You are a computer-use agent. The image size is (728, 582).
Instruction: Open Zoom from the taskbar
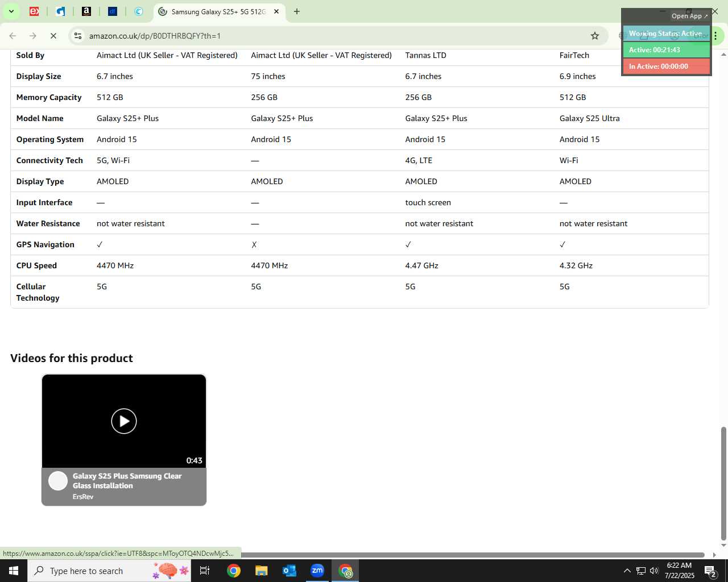(317, 571)
